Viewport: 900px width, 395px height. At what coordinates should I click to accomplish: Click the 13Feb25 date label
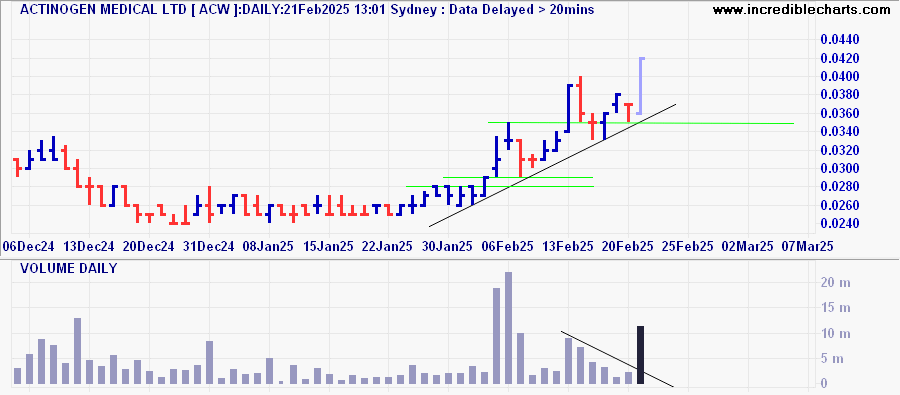tap(568, 246)
